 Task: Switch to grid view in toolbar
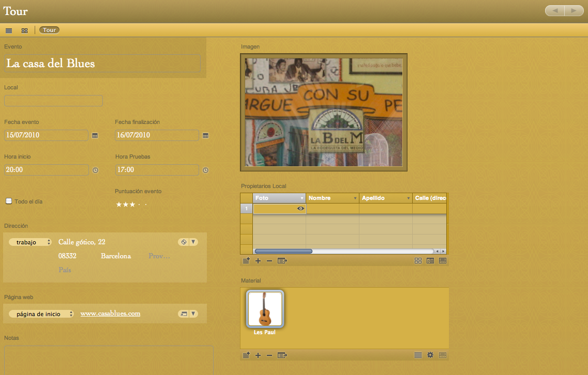(24, 30)
